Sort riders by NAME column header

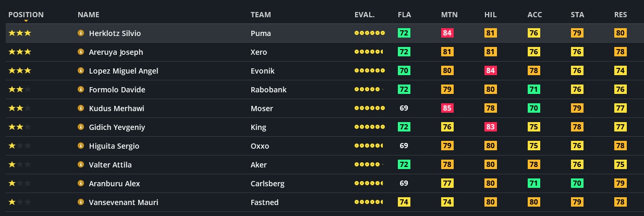click(x=88, y=15)
